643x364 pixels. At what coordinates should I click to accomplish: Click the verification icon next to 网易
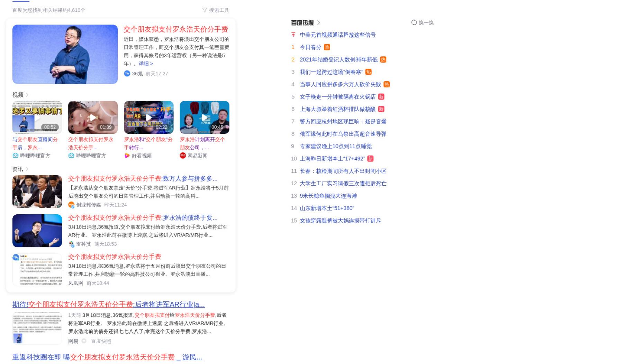click(84, 341)
